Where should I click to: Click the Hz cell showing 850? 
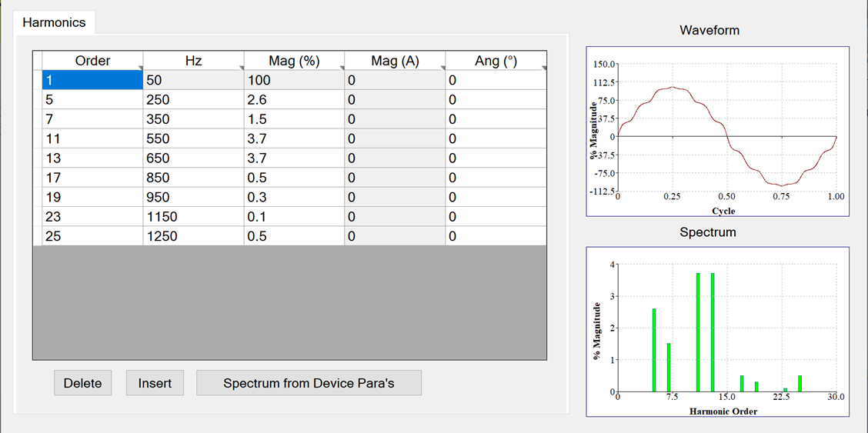point(193,178)
